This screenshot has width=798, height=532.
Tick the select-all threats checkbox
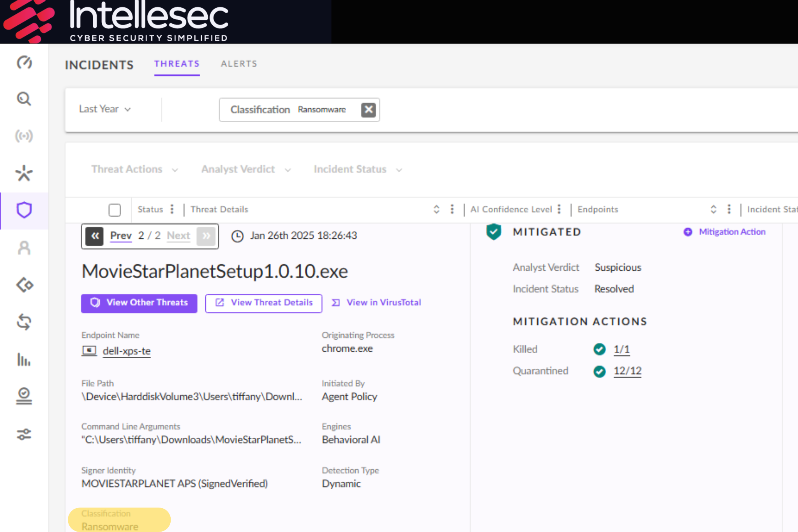pos(115,210)
